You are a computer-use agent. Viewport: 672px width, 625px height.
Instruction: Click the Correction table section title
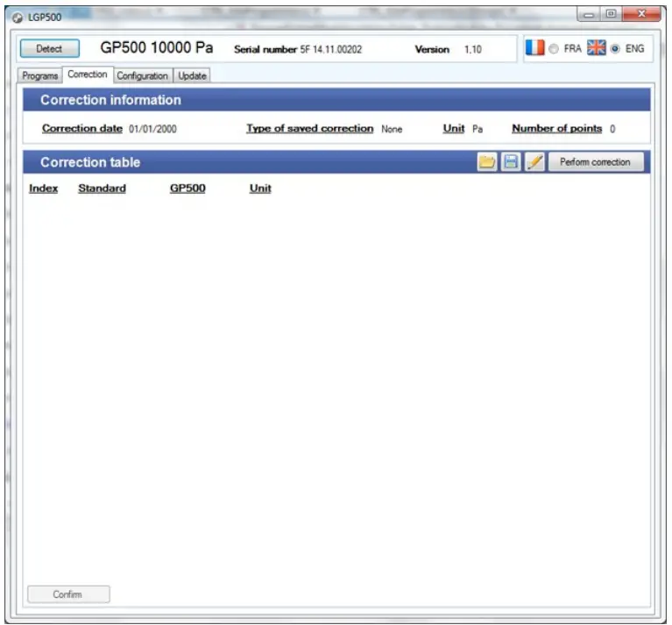(x=90, y=162)
